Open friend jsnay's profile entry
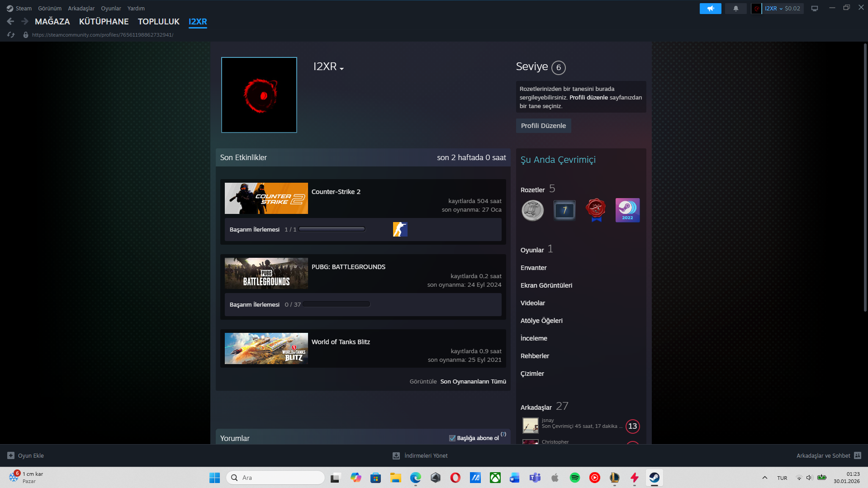This screenshot has height=488, width=868. point(581,426)
